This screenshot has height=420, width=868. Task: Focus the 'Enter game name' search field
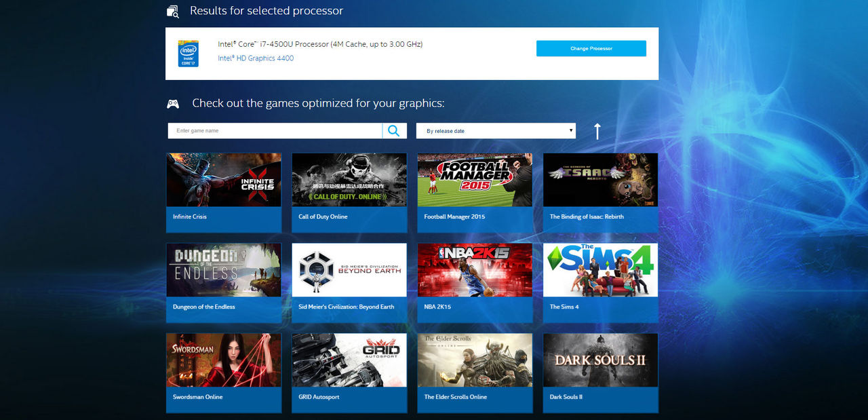pos(275,131)
